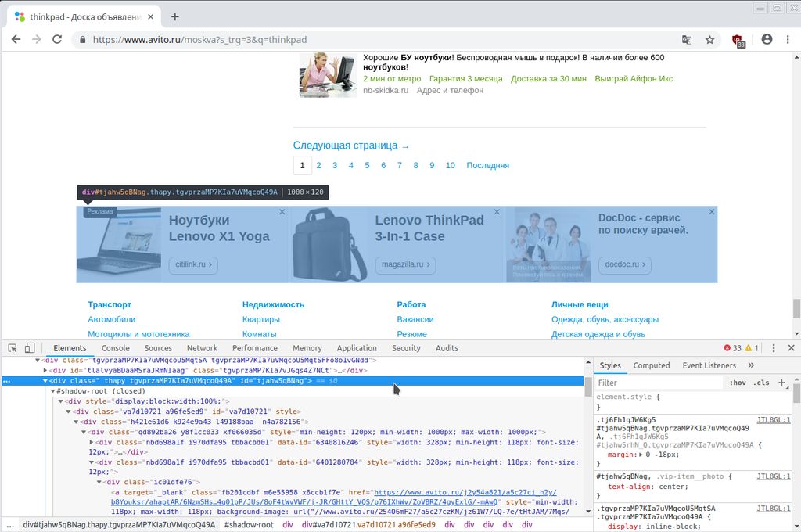
Task: Open DevTools customize three-dot menu
Action: click(x=774, y=348)
